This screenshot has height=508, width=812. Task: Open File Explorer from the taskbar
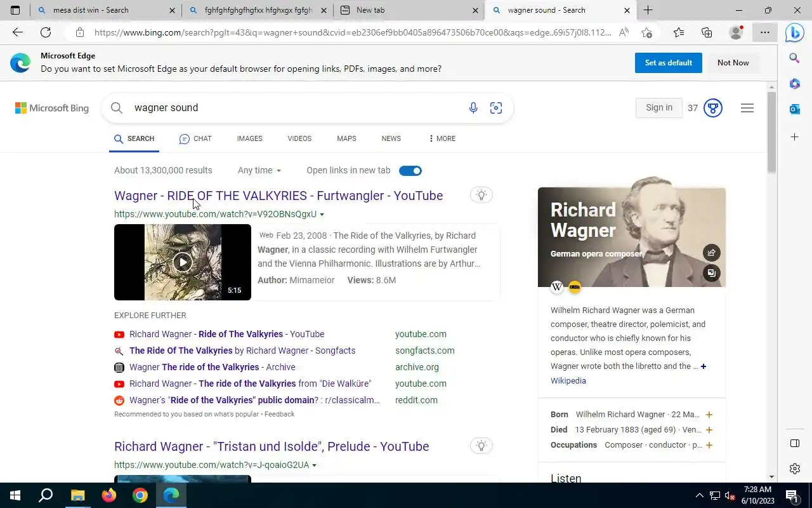77,495
